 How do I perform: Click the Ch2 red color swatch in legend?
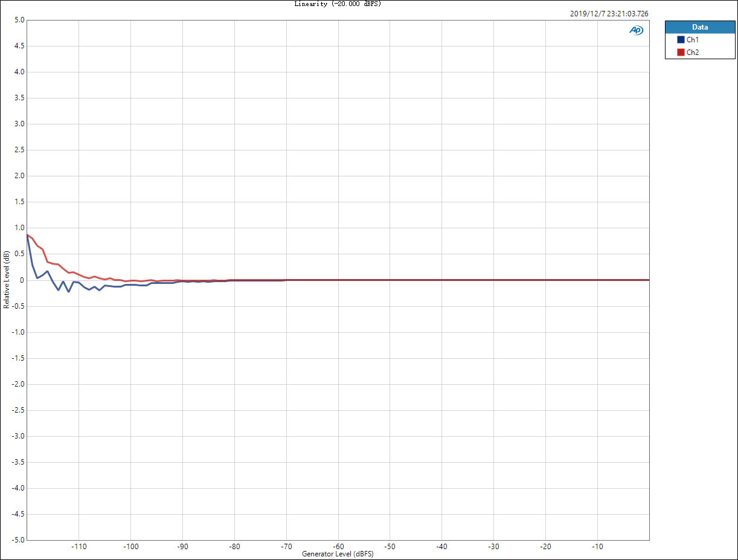[x=681, y=53]
